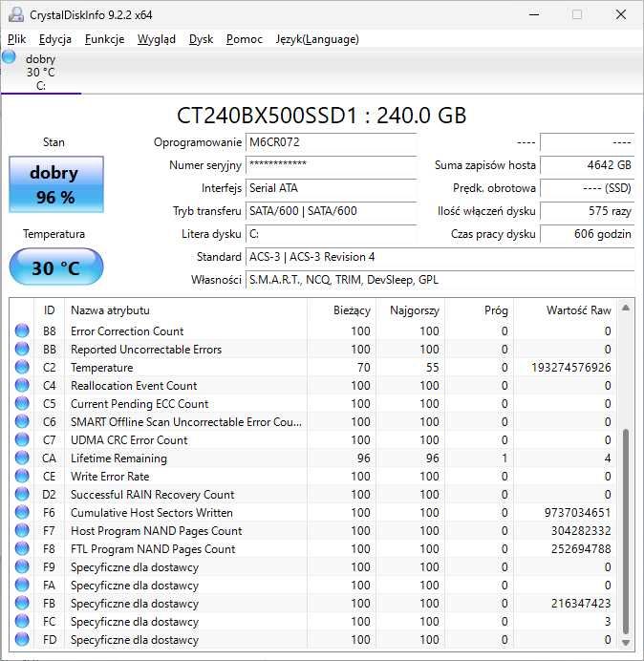644x661 pixels.
Task: Click the disk model title CT240BX500SSD1 : 240.0 GB
Action: [x=321, y=116]
